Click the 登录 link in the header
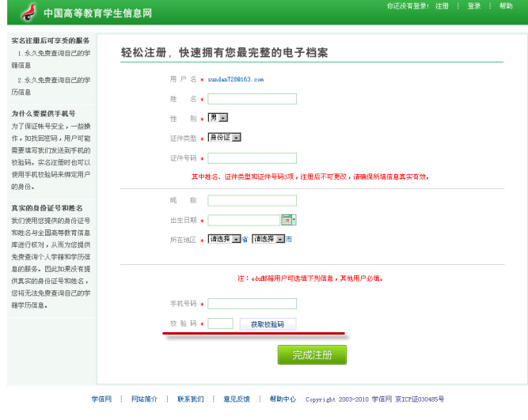This screenshot has height=420, width=528. 474,6
